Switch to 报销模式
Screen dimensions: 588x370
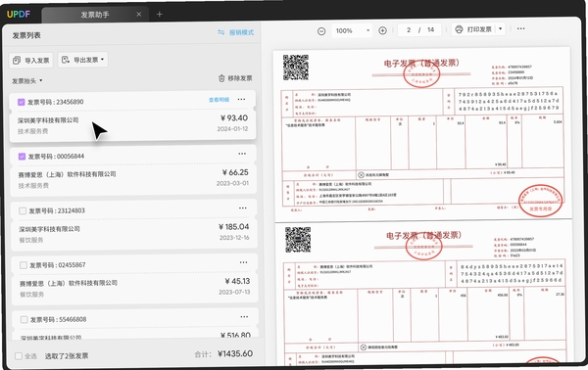pyautogui.click(x=236, y=32)
